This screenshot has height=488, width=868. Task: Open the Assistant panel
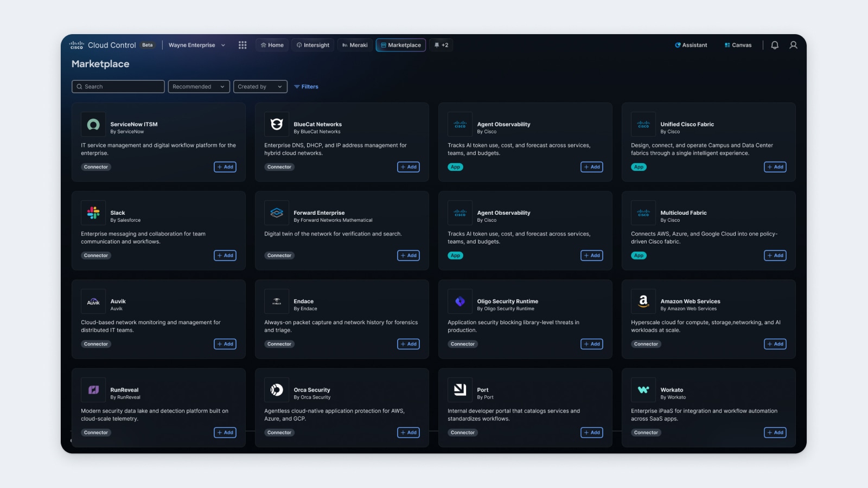(x=691, y=45)
